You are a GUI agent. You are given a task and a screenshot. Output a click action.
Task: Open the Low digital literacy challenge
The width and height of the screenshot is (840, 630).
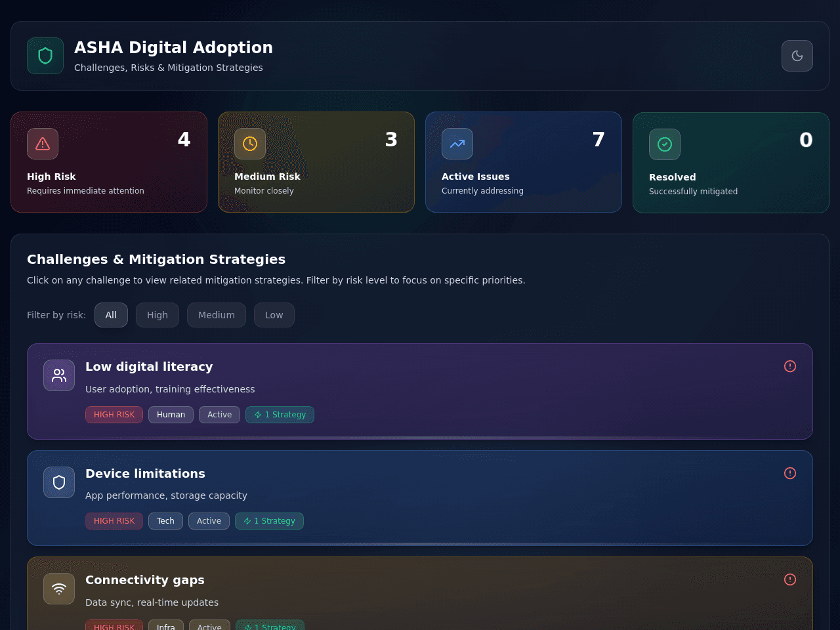[x=420, y=391]
